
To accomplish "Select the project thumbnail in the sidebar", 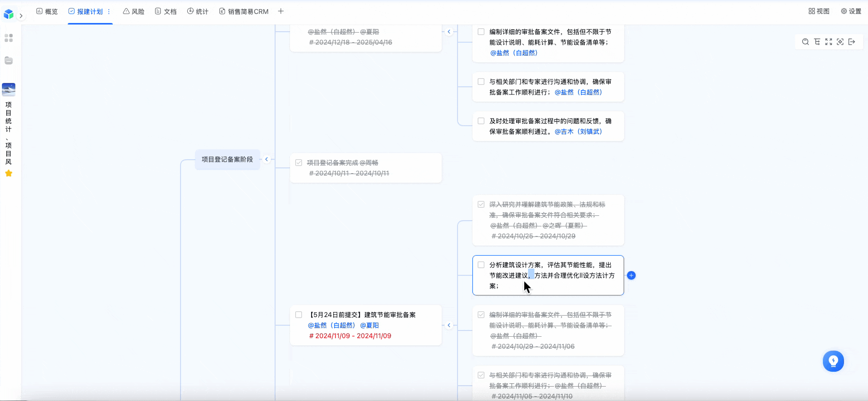I will point(9,89).
